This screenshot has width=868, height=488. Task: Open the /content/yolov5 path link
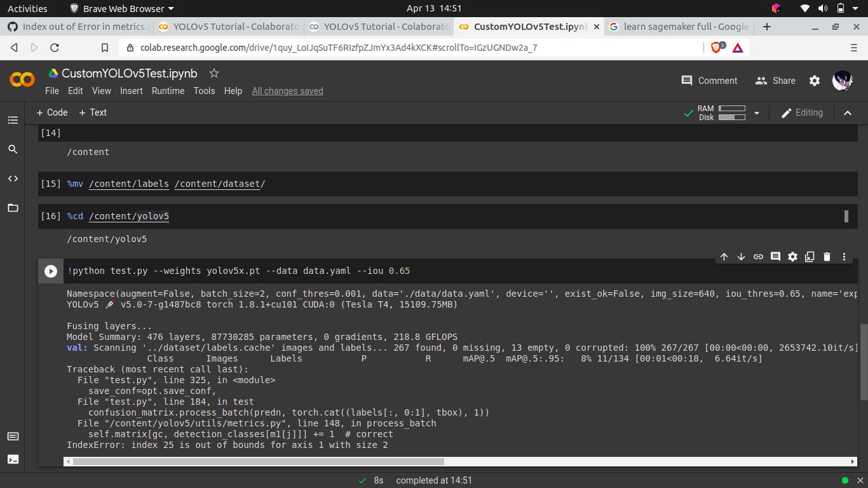click(129, 217)
